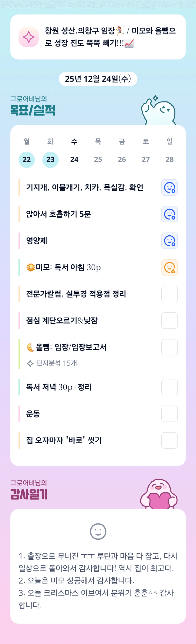Click smiley status icon for 영양제
The height and width of the screenshot is (644, 196).
(x=169, y=241)
